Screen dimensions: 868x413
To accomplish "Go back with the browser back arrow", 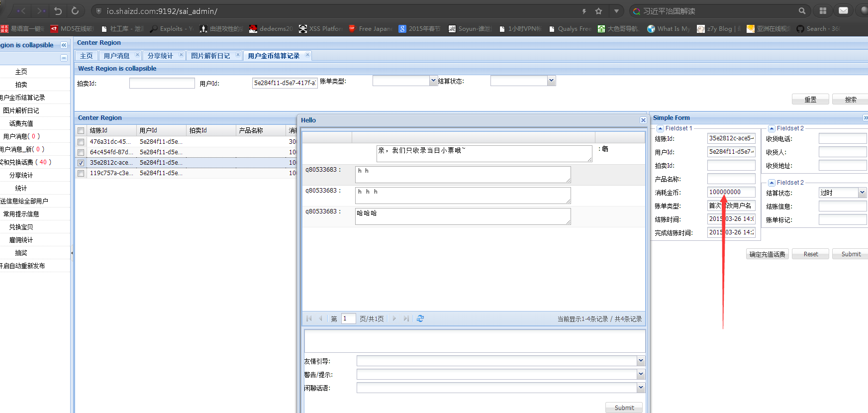I will [22, 10].
